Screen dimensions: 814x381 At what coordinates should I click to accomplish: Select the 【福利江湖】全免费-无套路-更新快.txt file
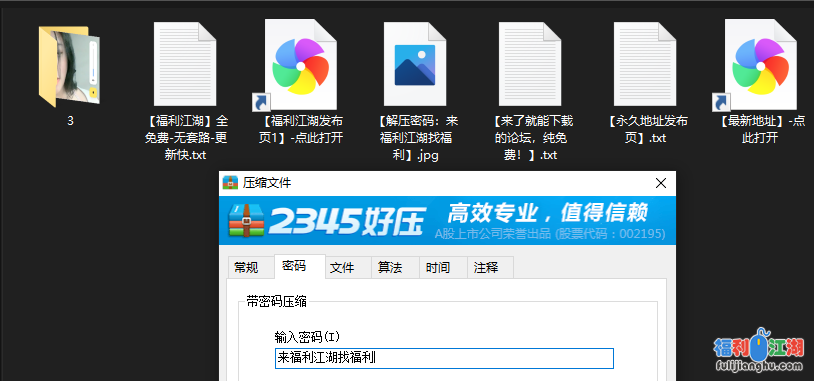[x=185, y=64]
